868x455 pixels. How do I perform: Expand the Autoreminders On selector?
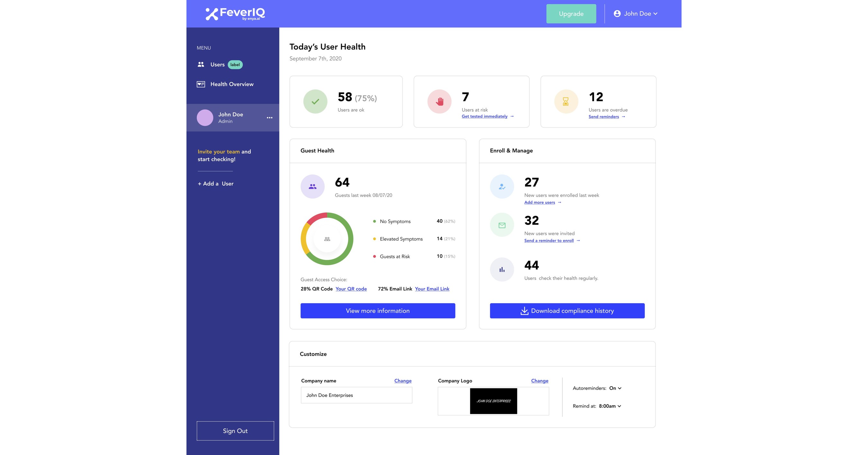pos(616,388)
